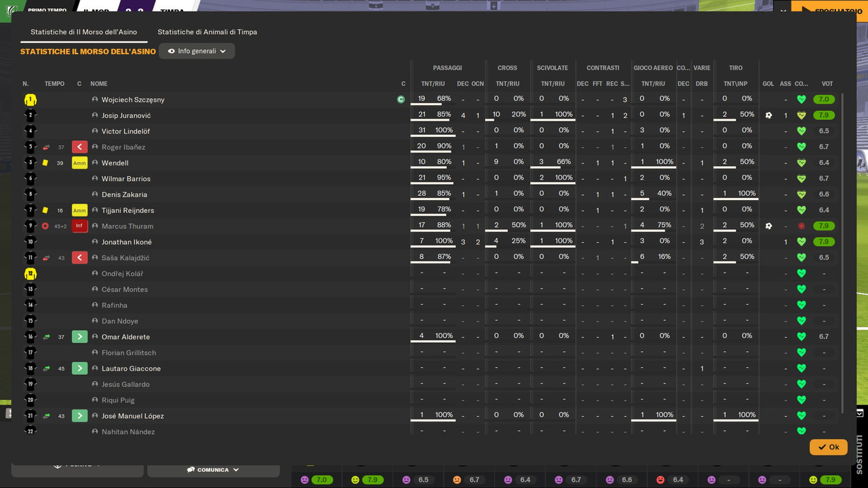Open Wilmar Barrios player profile link
The width and height of the screenshot is (868, 488).
tap(126, 179)
